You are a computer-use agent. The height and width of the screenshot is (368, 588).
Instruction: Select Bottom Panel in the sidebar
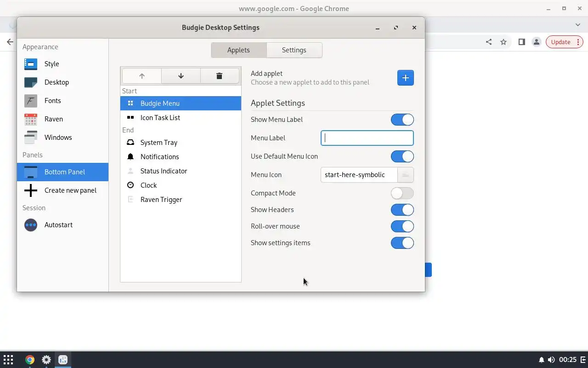[62, 172]
